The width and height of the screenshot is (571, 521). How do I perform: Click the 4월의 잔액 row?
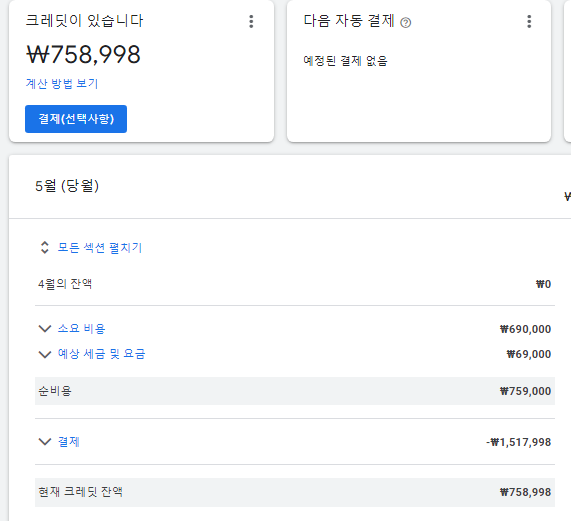[x=295, y=284]
